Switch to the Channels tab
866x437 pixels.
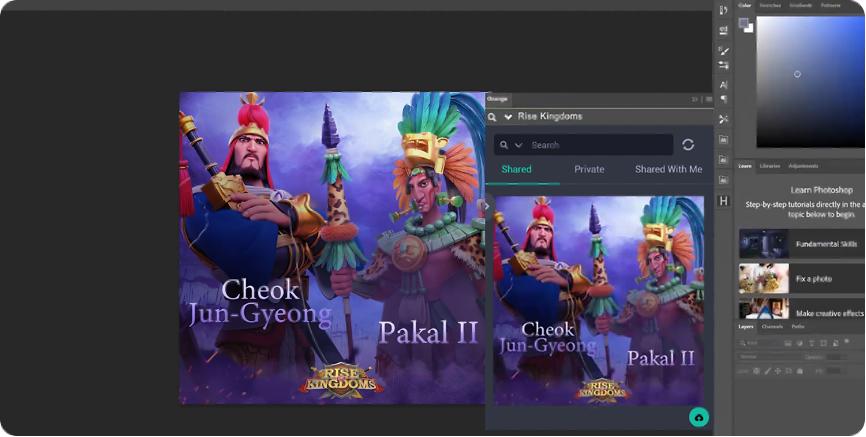(772, 327)
